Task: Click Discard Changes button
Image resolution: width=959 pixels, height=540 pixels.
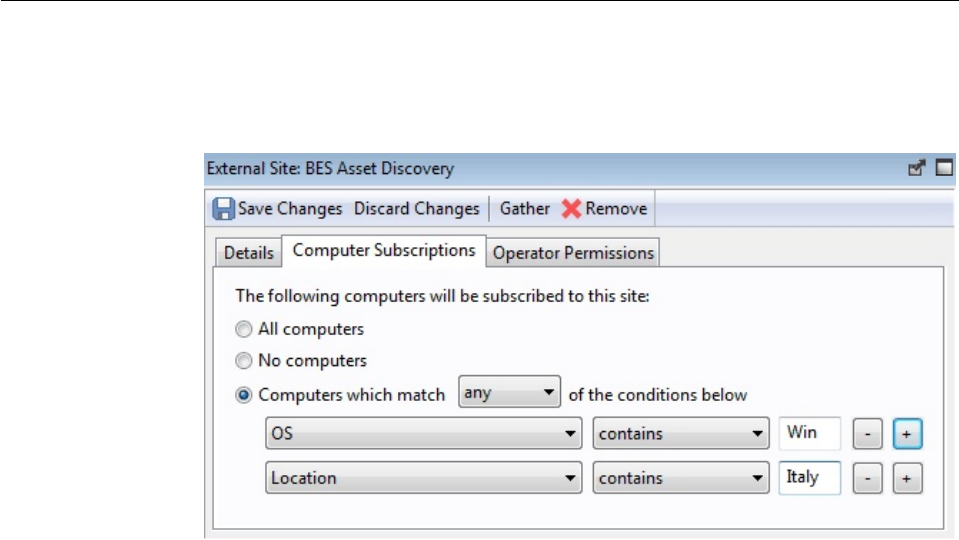Action: (x=416, y=209)
